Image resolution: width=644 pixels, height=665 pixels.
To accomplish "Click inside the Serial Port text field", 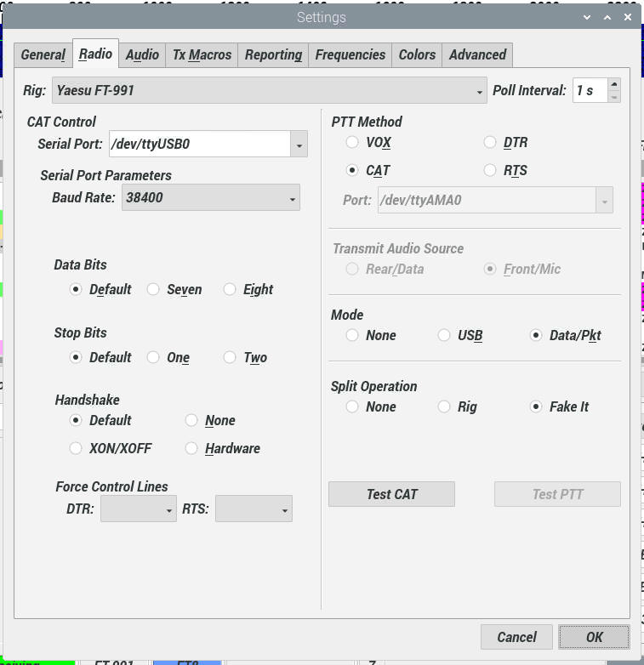I will tap(199, 145).
